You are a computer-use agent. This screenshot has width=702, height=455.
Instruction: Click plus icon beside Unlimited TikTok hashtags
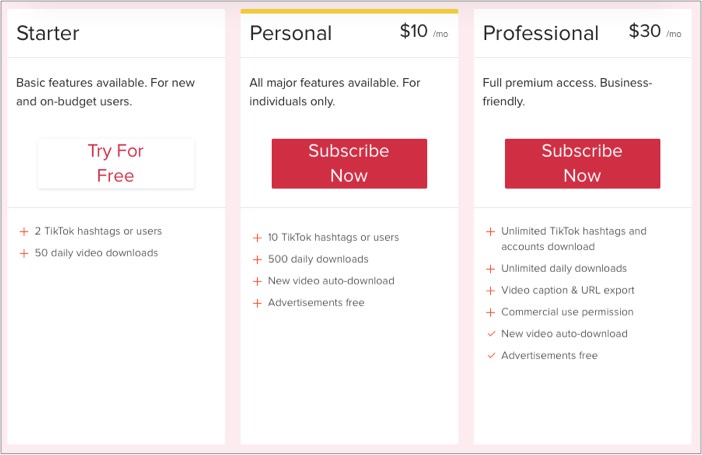point(491,232)
